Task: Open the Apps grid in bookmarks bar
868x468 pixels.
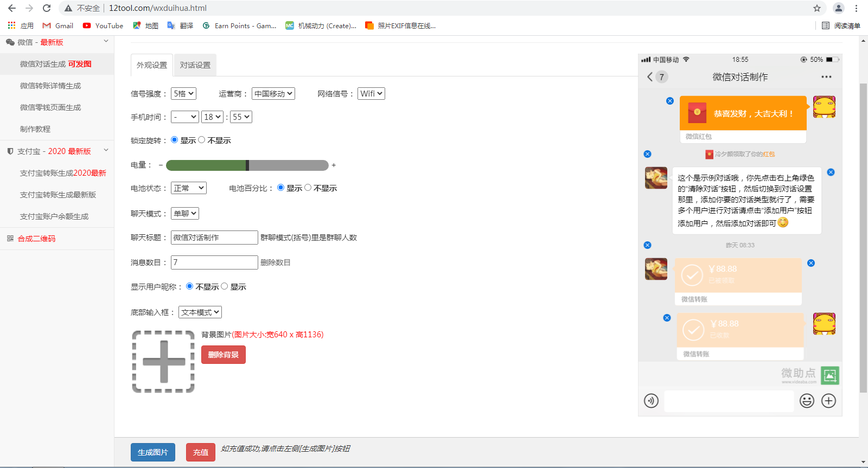Action: pyautogui.click(x=21, y=25)
